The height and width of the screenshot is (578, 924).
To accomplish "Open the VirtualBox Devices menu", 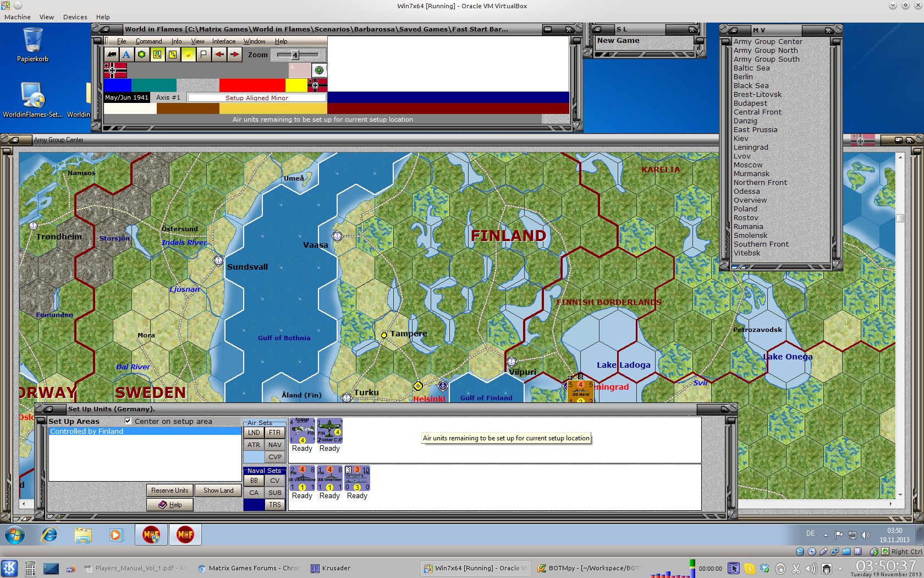I will pyautogui.click(x=75, y=17).
